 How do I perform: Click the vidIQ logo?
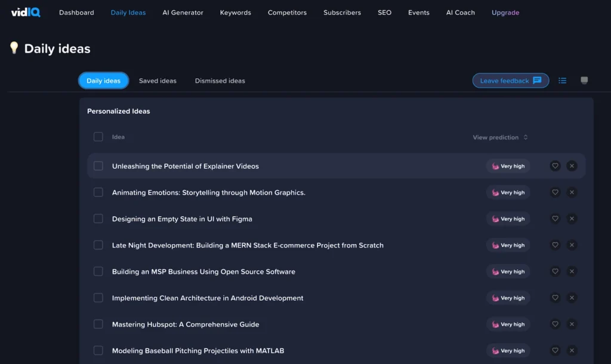click(x=26, y=12)
